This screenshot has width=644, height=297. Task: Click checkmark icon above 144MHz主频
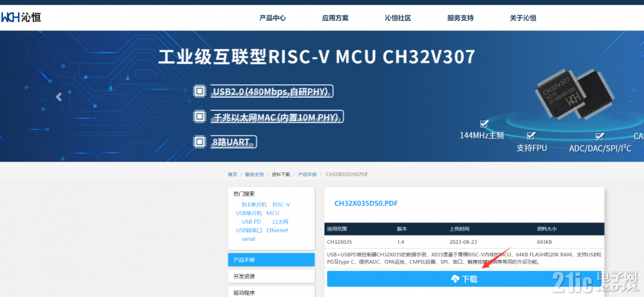(x=484, y=123)
